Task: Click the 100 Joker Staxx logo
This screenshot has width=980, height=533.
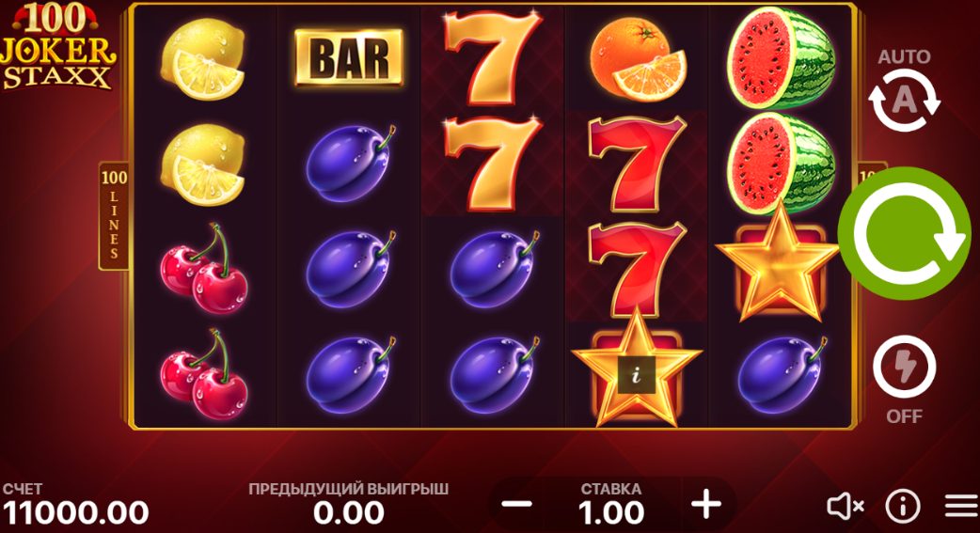Action: [57, 47]
